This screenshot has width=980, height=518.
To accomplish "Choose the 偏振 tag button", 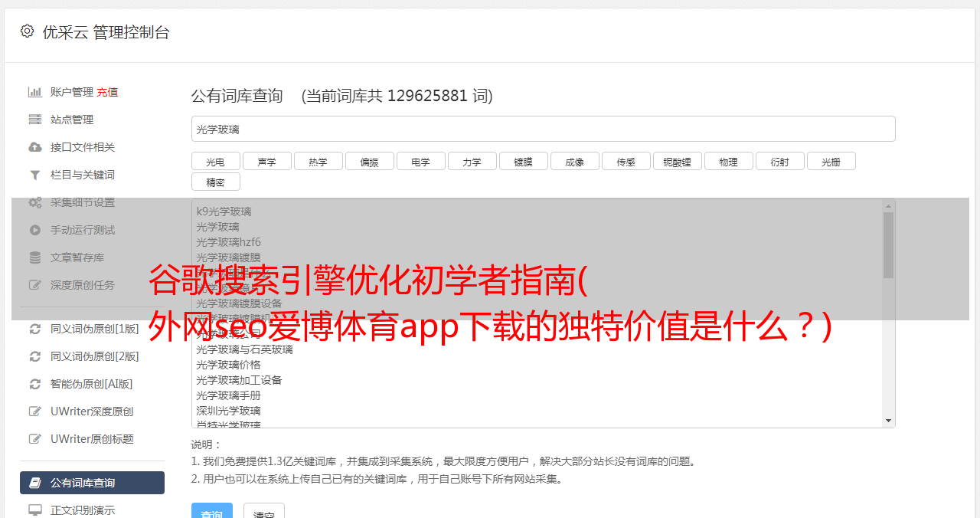I will 370,161.
